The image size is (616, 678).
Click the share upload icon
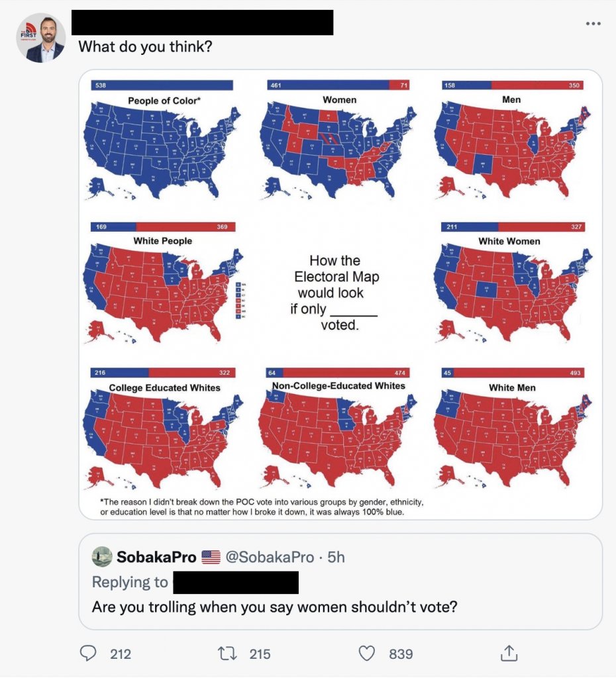509,653
